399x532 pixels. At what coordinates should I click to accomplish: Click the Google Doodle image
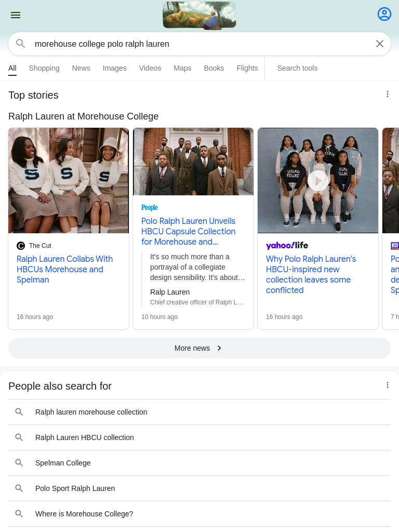pyautogui.click(x=199, y=15)
